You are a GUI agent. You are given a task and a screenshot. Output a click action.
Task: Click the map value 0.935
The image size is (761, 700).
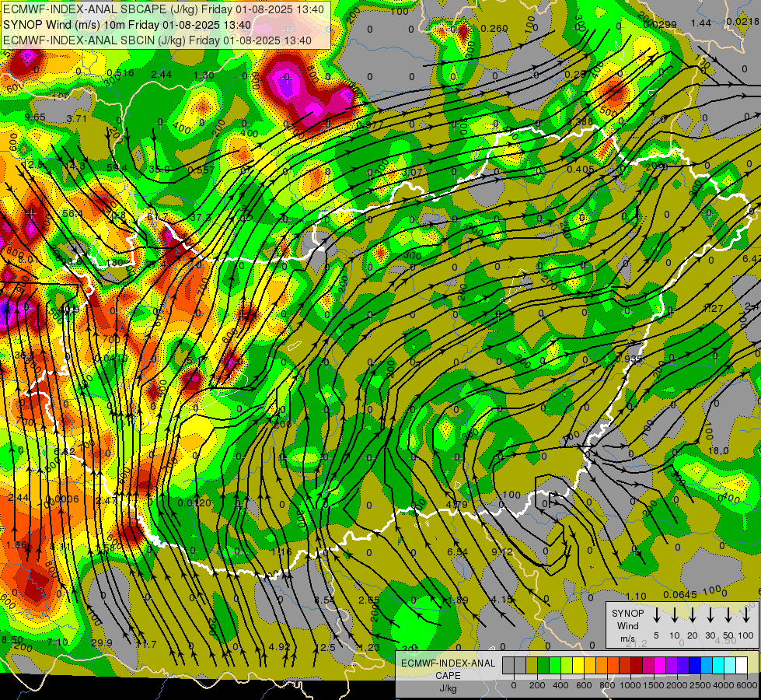[x=629, y=359]
